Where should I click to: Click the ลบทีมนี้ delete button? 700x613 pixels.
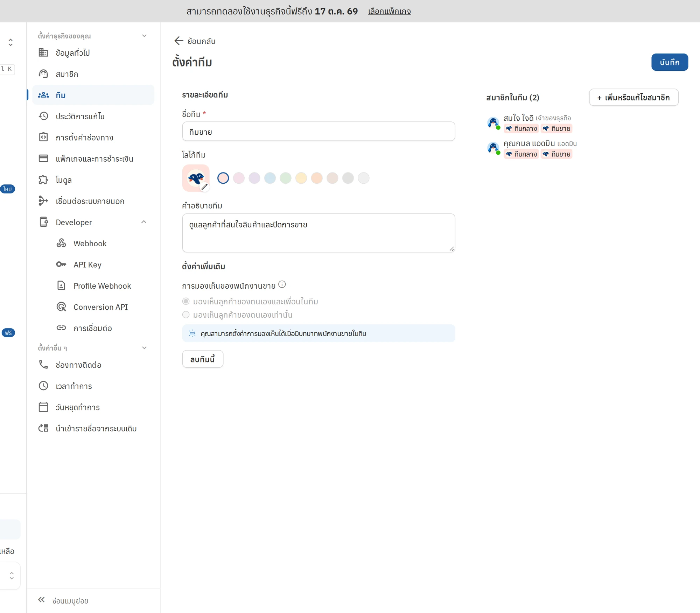pyautogui.click(x=203, y=359)
